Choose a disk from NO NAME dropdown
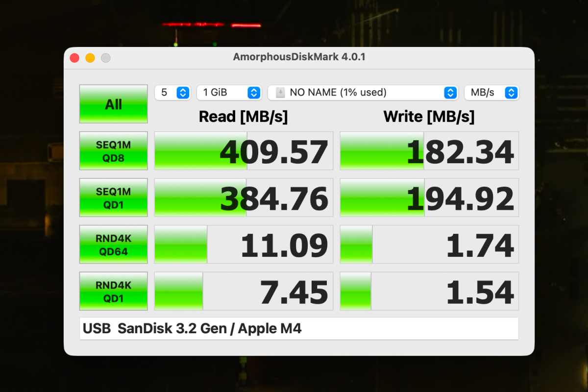 pyautogui.click(x=363, y=92)
